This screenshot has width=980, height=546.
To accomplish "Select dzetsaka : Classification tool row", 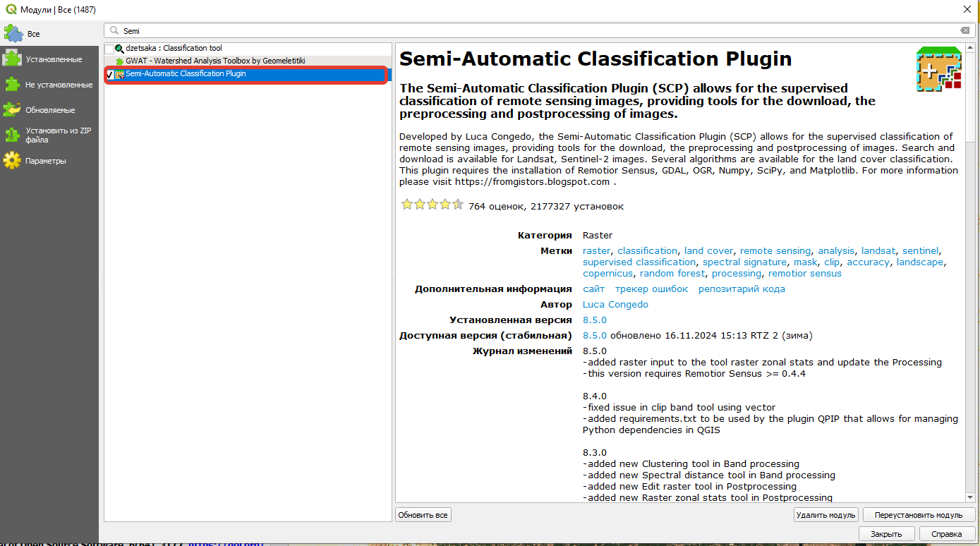I will click(248, 49).
